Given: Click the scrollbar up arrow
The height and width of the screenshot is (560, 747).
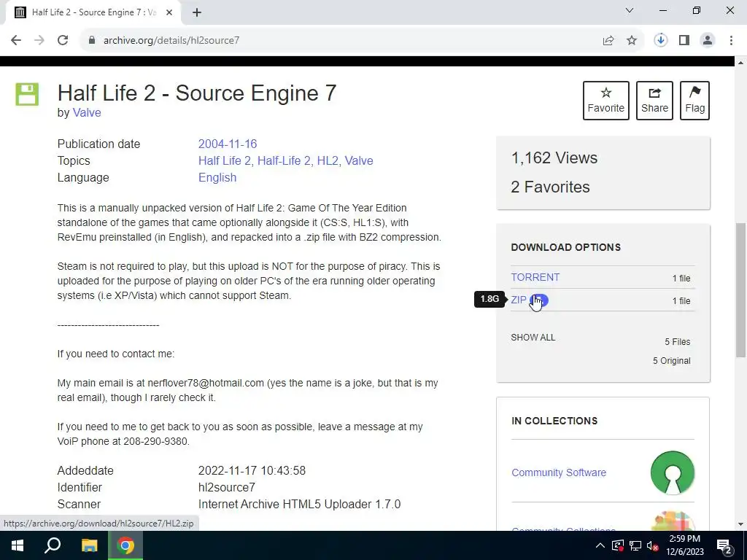Looking at the screenshot, I should [740, 63].
